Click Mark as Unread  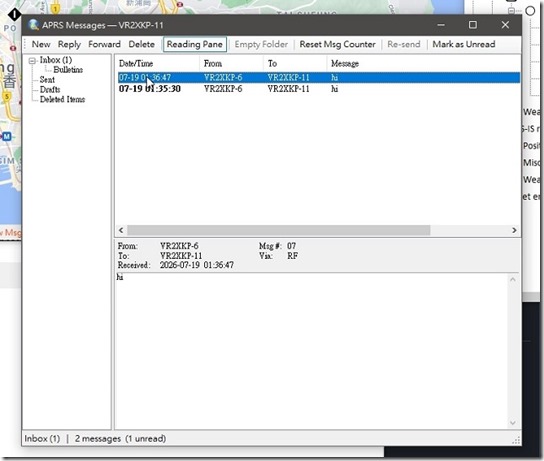(x=464, y=44)
